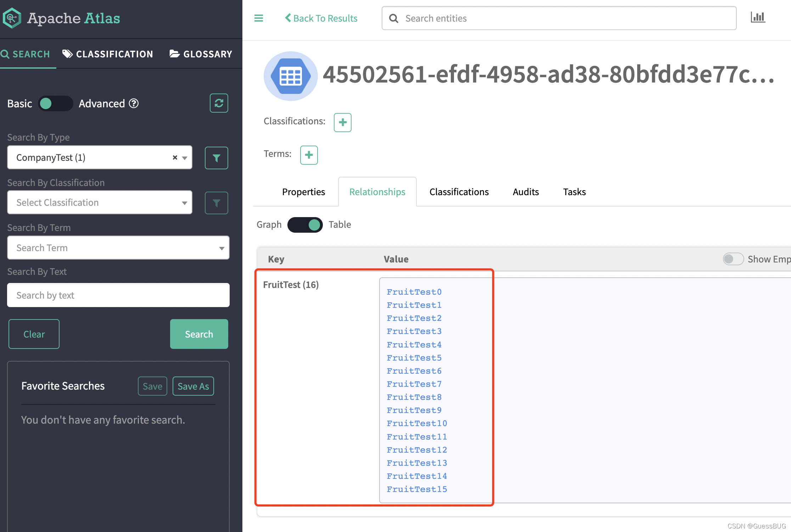791x532 pixels.
Task: Click the Search button
Action: [198, 334]
